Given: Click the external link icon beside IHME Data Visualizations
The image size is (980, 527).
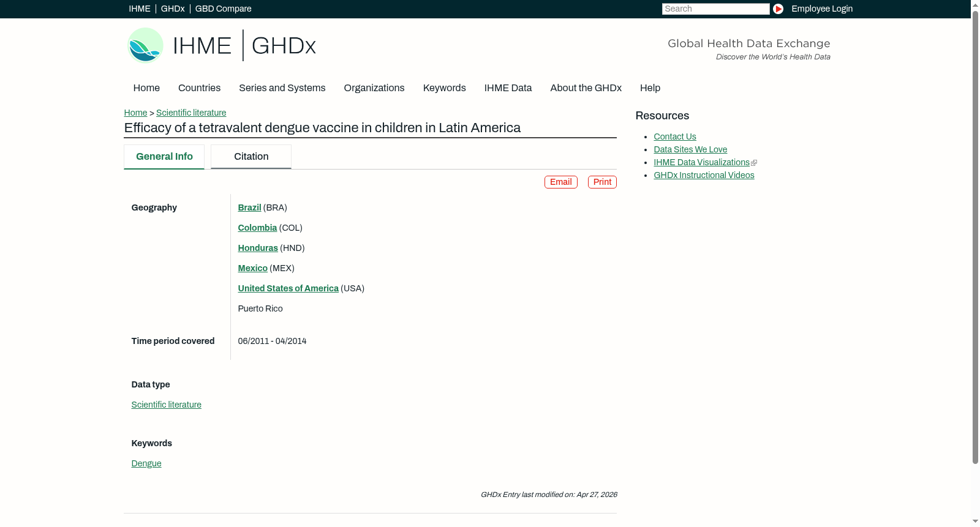Looking at the screenshot, I should coord(754,163).
